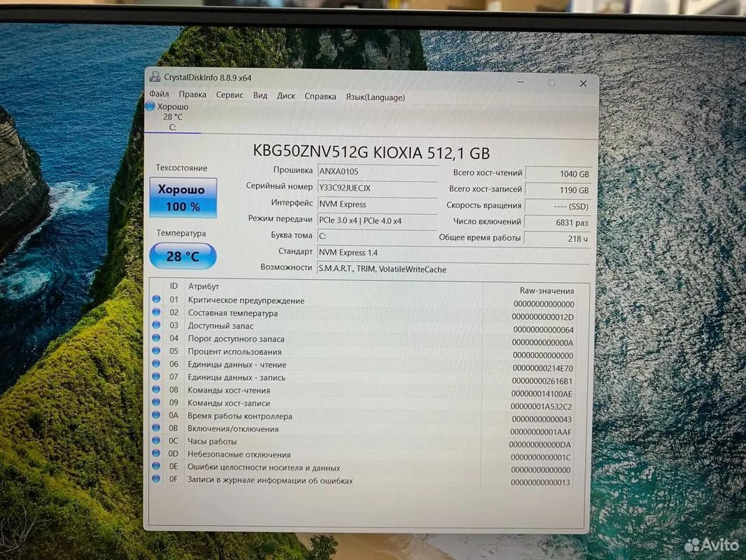Screen dimensions: 746x560
Task: Select the Часы работы attribute text
Action: tap(212, 442)
